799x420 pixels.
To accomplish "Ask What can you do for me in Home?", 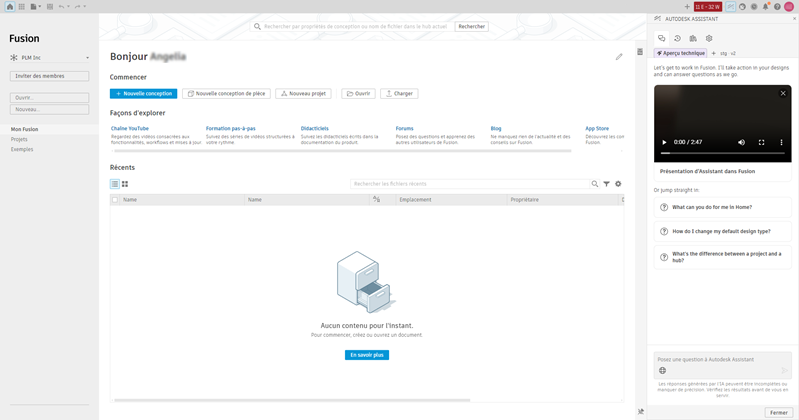I will point(723,207).
